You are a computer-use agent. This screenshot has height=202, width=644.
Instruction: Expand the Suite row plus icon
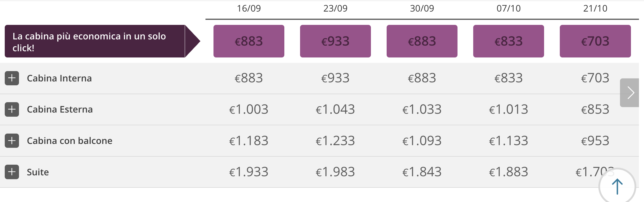pyautogui.click(x=12, y=172)
